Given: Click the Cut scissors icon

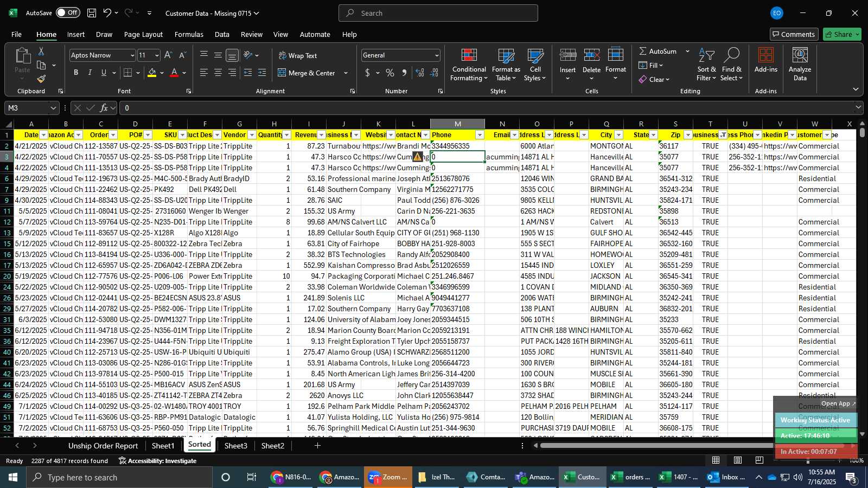Looking at the screenshot, I should coord(41,51).
